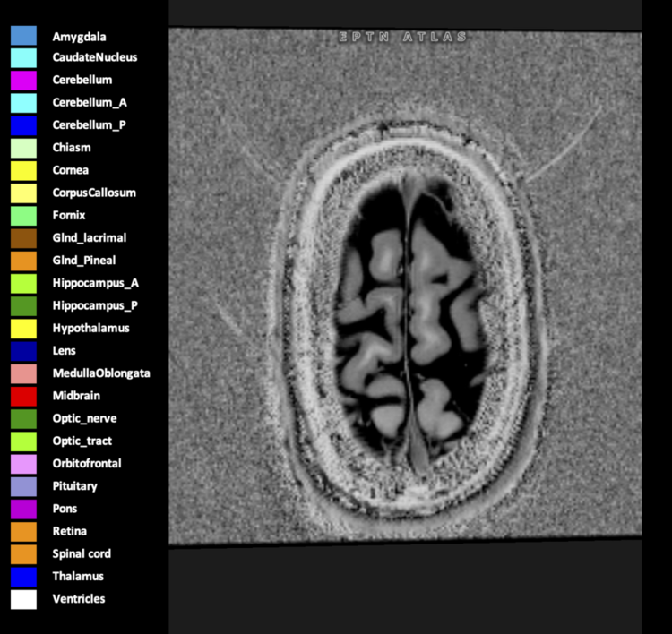672x634 pixels.
Task: Click the Hippocampus_P label
Action: click(95, 305)
